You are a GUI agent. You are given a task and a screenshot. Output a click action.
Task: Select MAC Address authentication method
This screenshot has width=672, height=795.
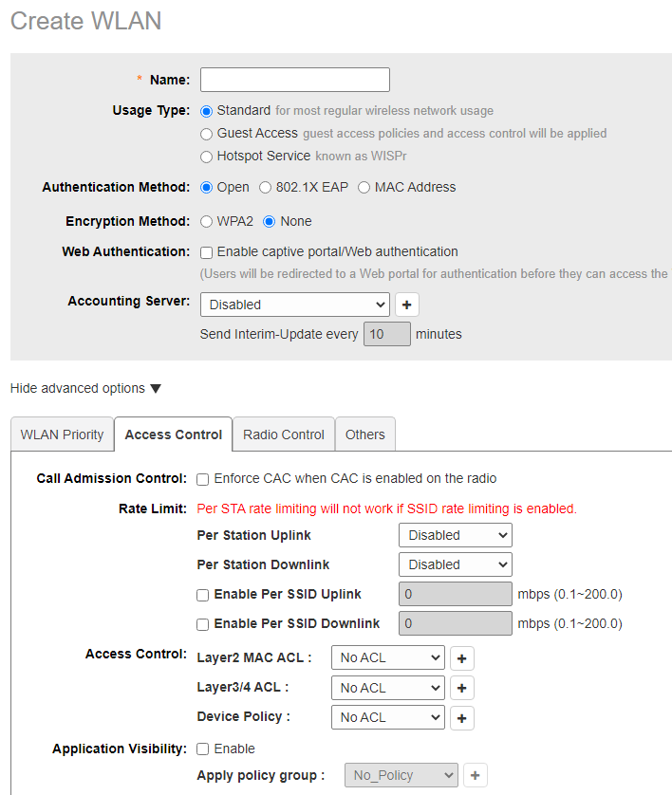[364, 188]
